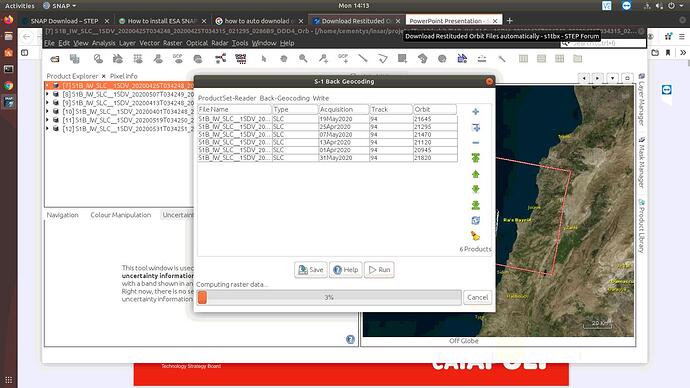Open the Mask Manager side panel
The image size is (690, 388).
[x=642, y=163]
